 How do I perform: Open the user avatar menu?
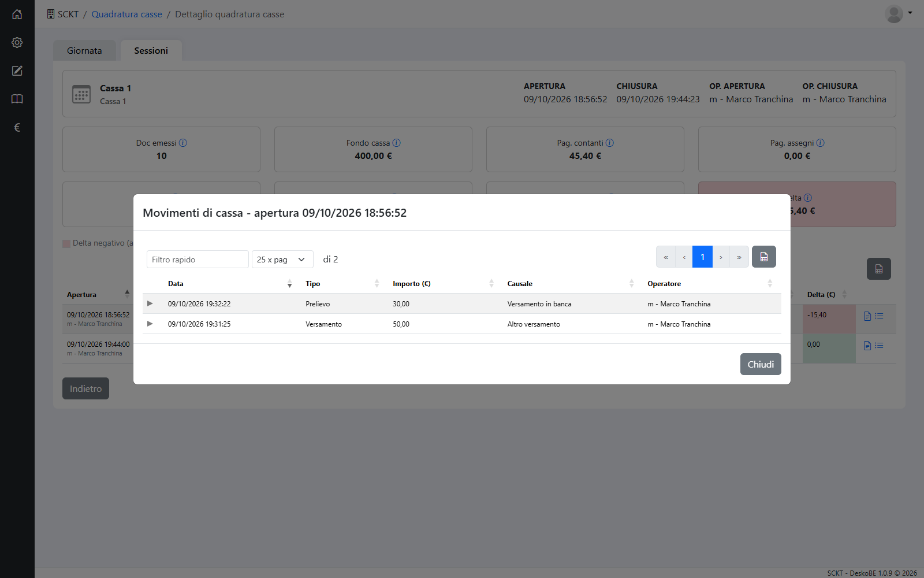[x=899, y=14]
